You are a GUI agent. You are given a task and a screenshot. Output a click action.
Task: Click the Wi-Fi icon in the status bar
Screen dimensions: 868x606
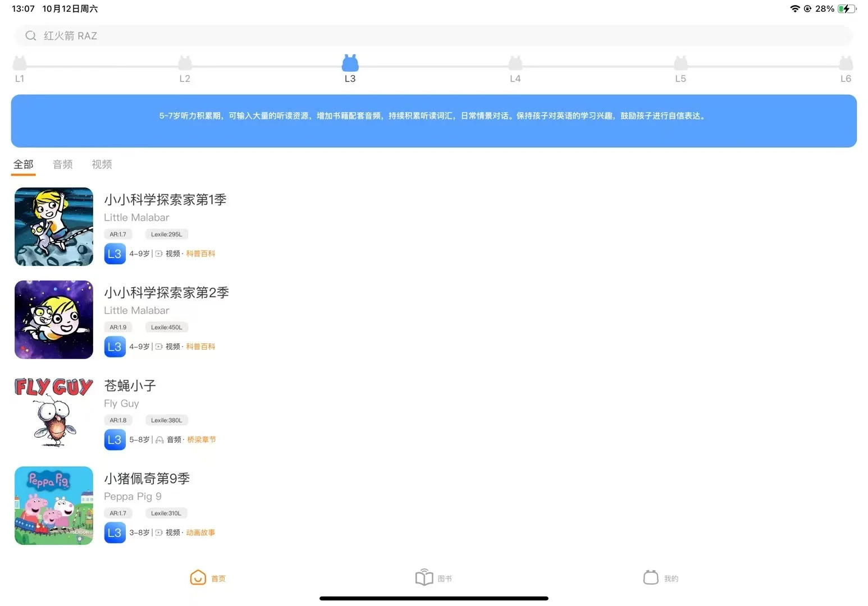pyautogui.click(x=795, y=8)
